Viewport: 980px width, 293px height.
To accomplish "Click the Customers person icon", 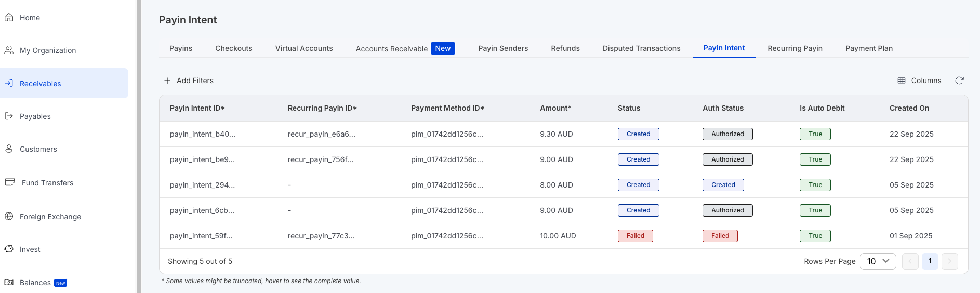I will (9, 149).
